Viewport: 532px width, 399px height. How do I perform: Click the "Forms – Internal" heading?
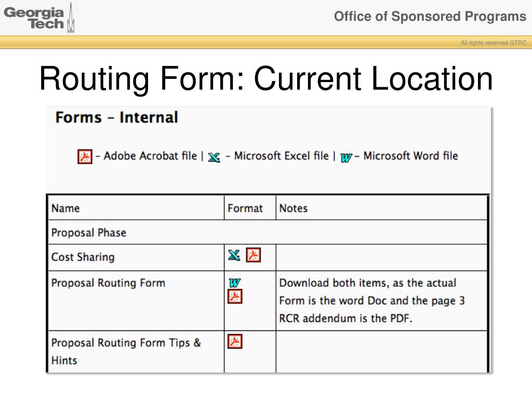[117, 117]
